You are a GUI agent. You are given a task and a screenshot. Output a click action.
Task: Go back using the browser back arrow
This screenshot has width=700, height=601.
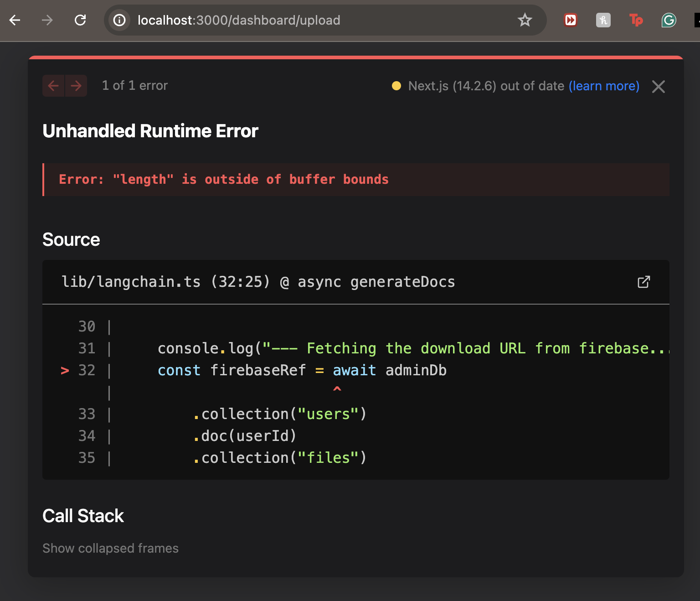[x=15, y=20]
